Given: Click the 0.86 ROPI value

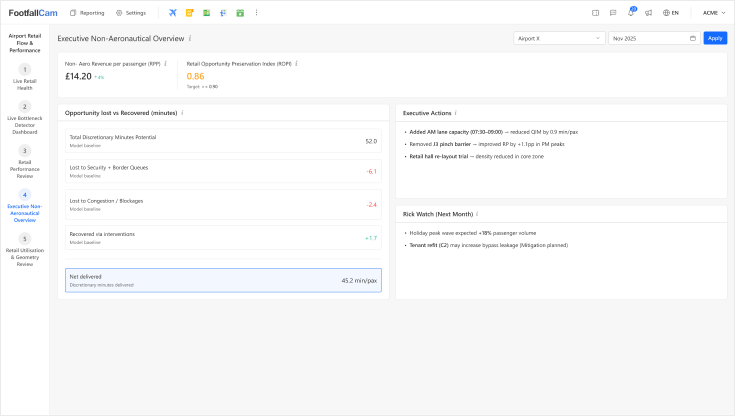Looking at the screenshot, I should (x=195, y=76).
